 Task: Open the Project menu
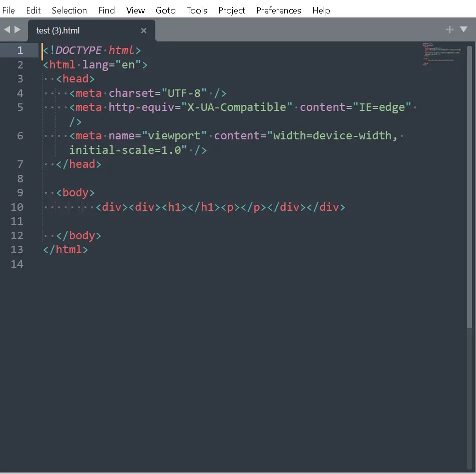231,10
